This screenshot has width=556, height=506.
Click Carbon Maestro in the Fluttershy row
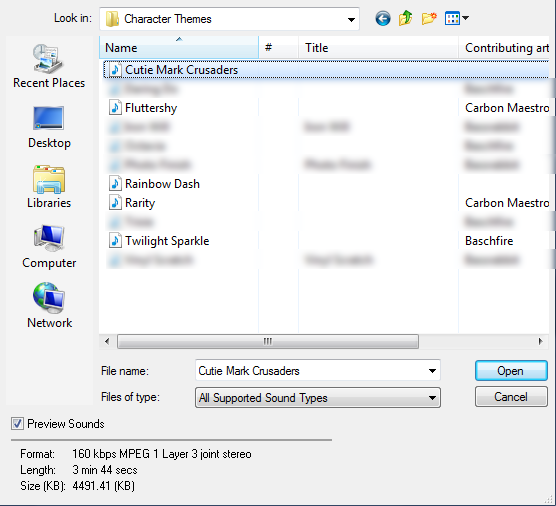click(507, 108)
